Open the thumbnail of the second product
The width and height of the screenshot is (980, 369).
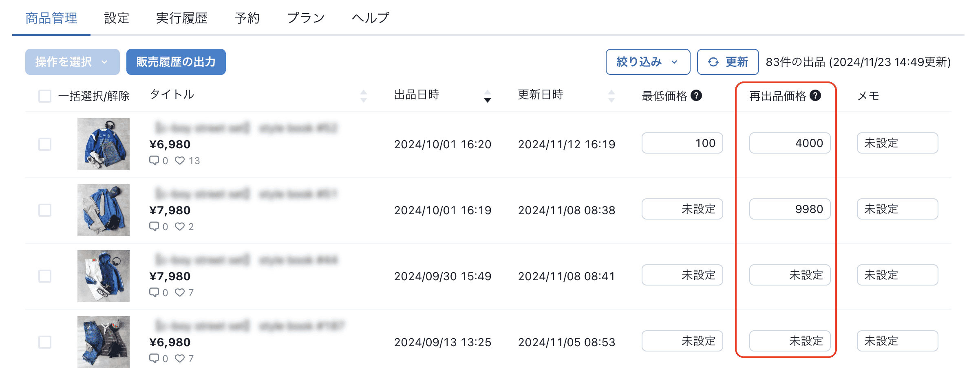(x=104, y=210)
